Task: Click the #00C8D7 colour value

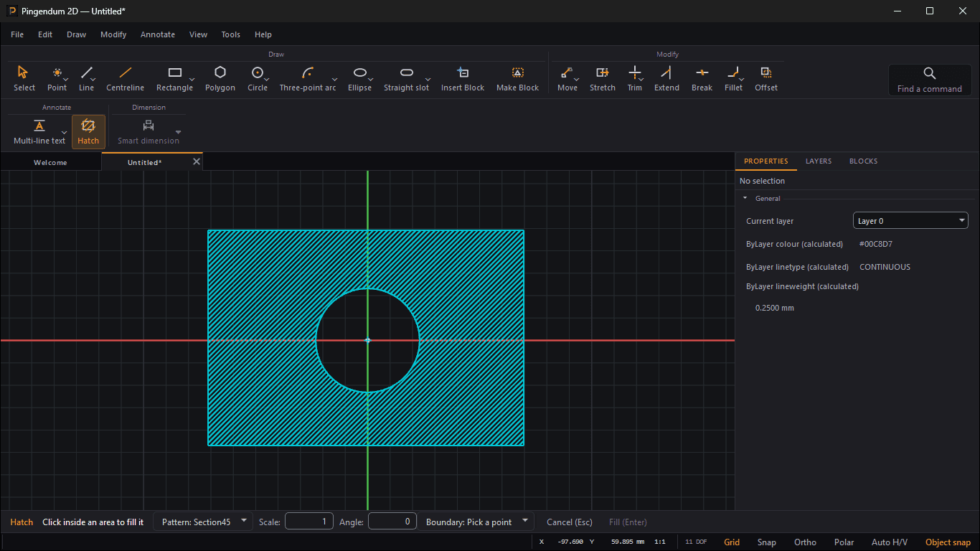Action: coord(876,244)
